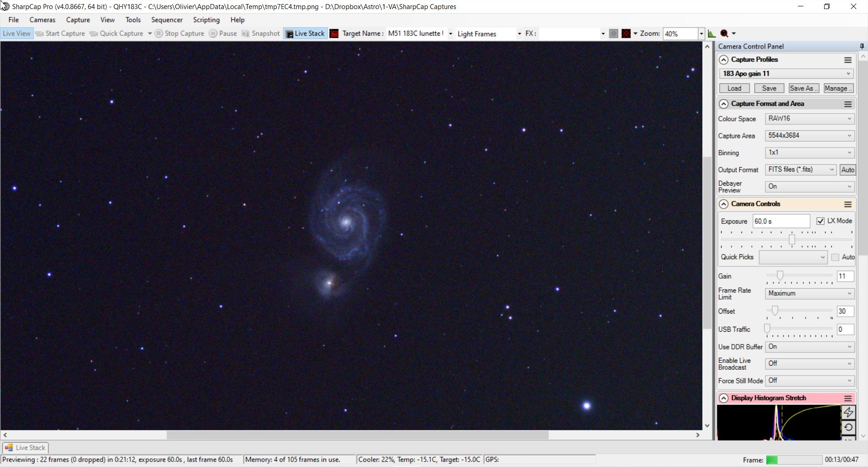Collapse the Display Histogram Stretch section
The width and height of the screenshot is (868, 467).
[724, 398]
